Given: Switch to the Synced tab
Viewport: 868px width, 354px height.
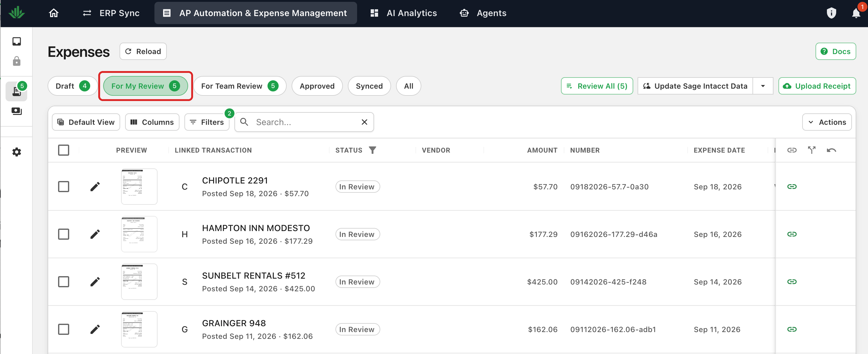Looking at the screenshot, I should (369, 86).
